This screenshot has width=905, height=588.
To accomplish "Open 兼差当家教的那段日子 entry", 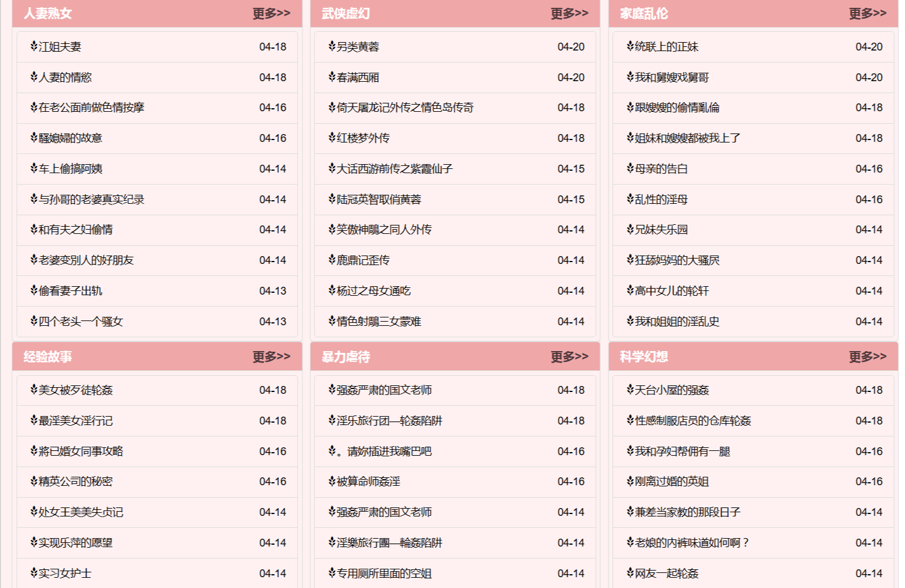I will pos(688,512).
